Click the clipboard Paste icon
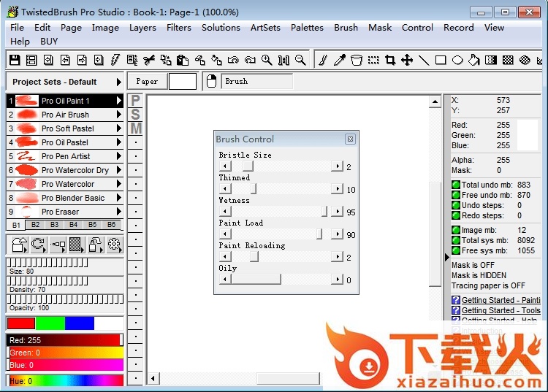 click(x=183, y=60)
